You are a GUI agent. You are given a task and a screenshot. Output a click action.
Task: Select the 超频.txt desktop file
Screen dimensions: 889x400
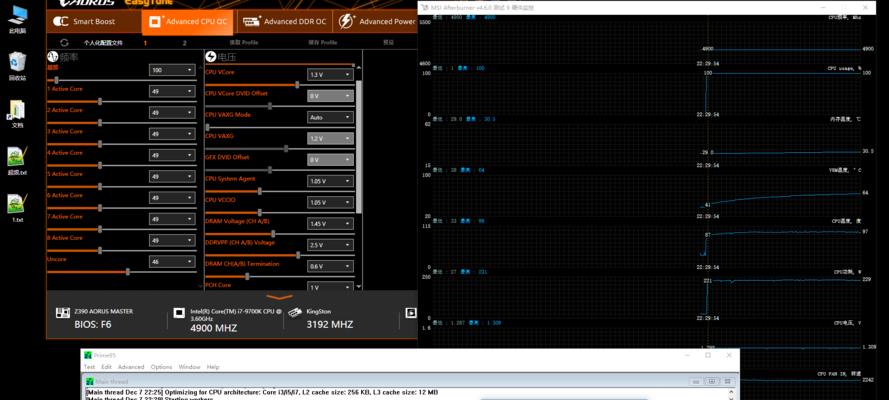pos(17,161)
